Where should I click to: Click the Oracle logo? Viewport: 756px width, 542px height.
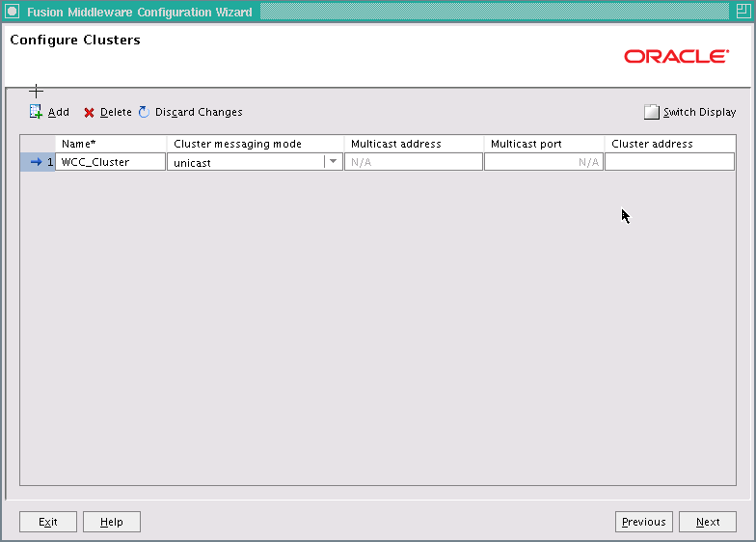tap(677, 56)
